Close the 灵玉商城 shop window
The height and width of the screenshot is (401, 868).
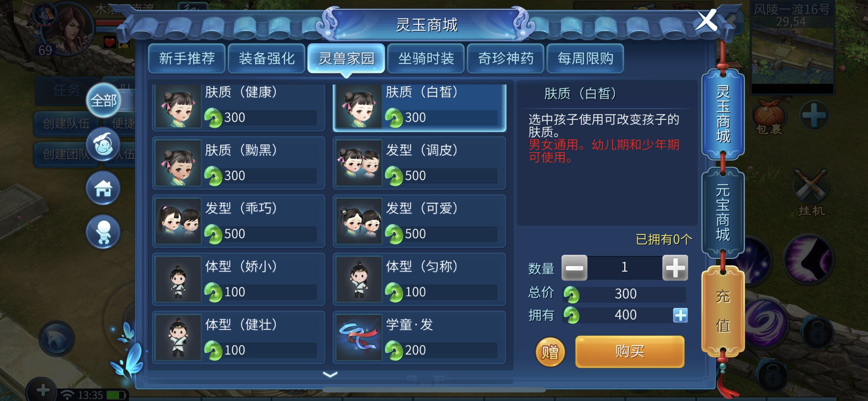[x=706, y=20]
